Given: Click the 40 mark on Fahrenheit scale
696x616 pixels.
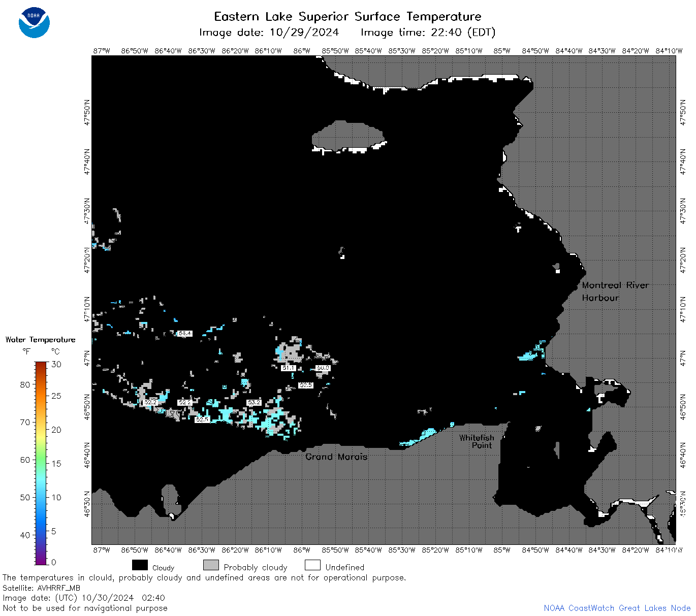Looking at the screenshot, I should click(x=25, y=535).
